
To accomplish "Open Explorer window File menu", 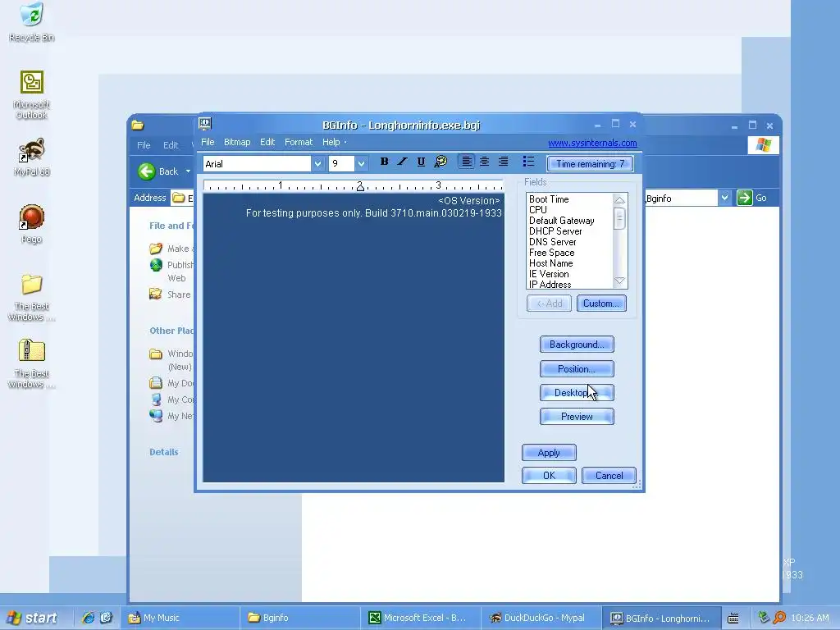I will pos(144,145).
